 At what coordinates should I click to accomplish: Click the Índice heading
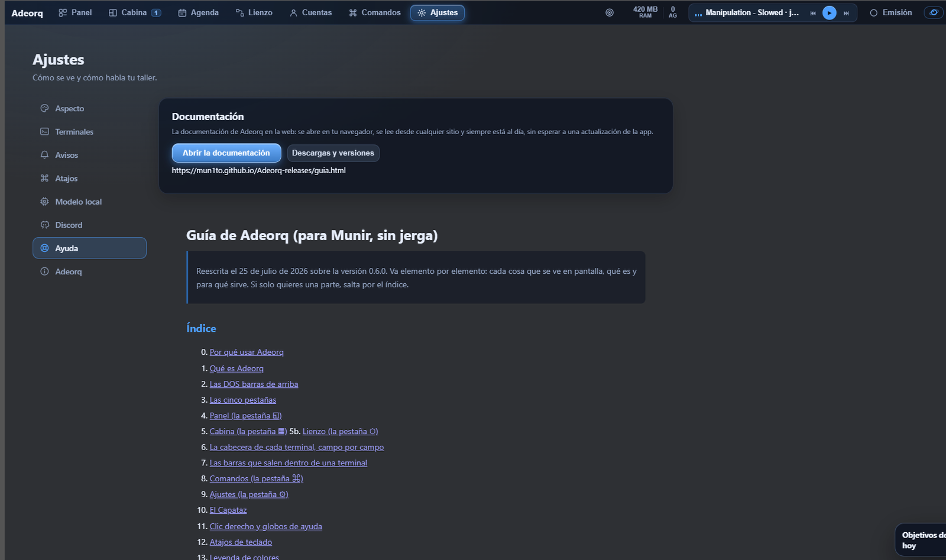[x=201, y=329]
